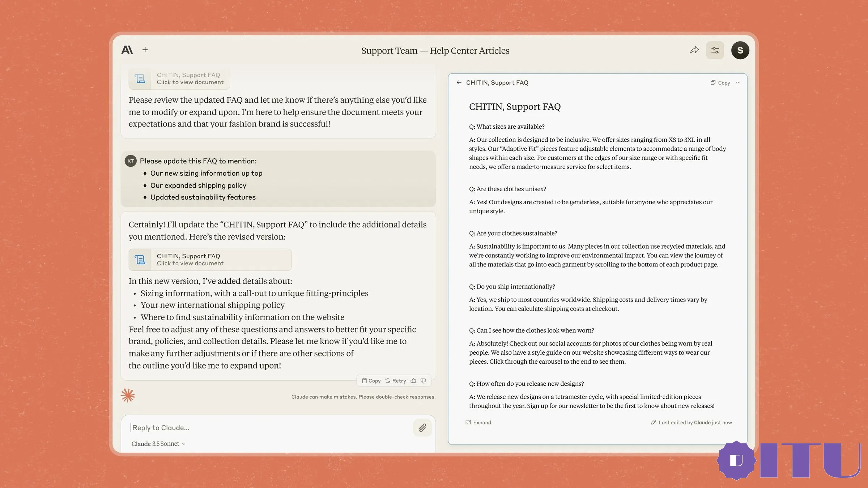Click bullet 'Our expanded shipping policy'
868x488 pixels.
coord(198,185)
